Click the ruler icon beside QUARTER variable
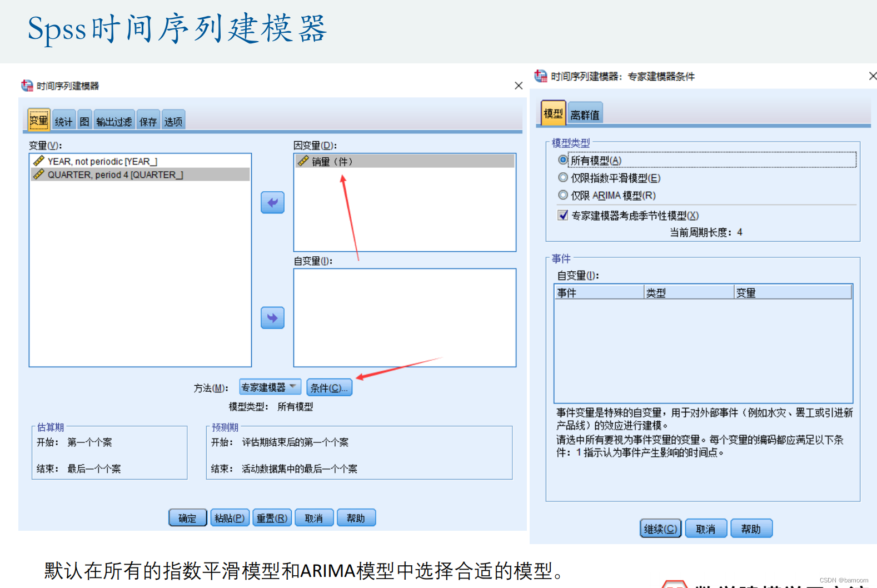This screenshot has width=877, height=588. (39, 175)
